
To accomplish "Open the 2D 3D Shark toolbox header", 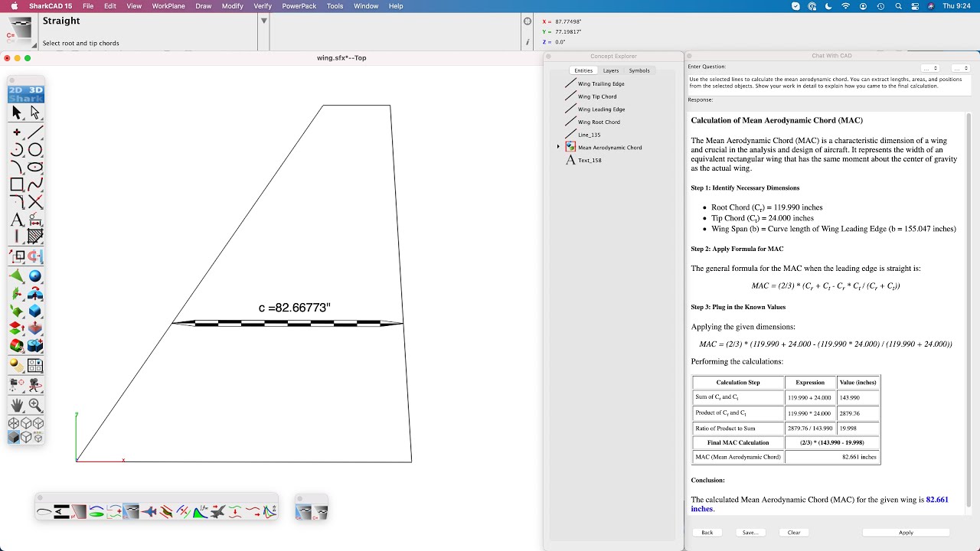I will 26,94.
